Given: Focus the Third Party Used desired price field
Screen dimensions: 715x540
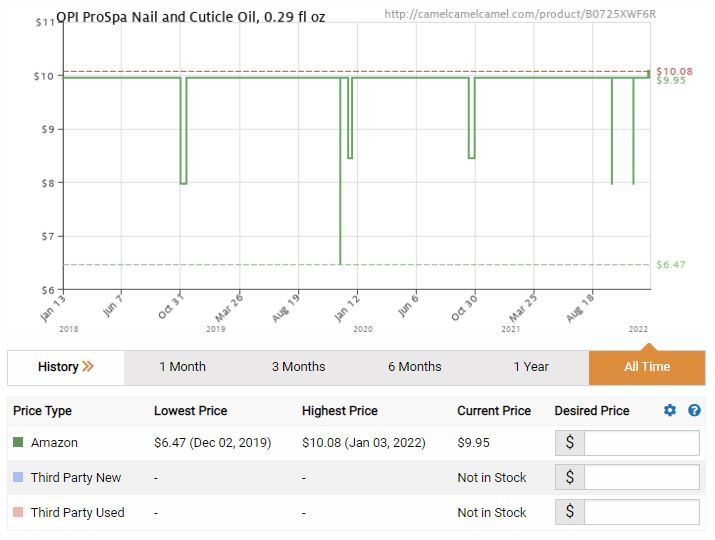Looking at the screenshot, I should (642, 512).
